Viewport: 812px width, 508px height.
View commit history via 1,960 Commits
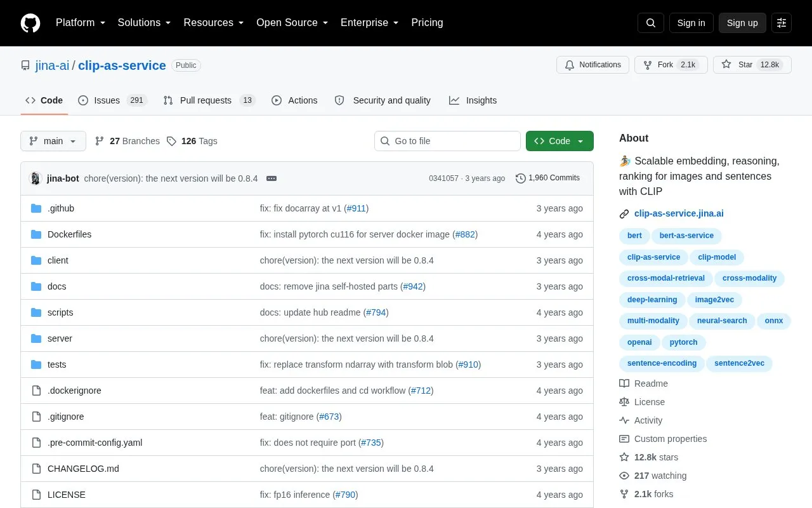pos(547,178)
